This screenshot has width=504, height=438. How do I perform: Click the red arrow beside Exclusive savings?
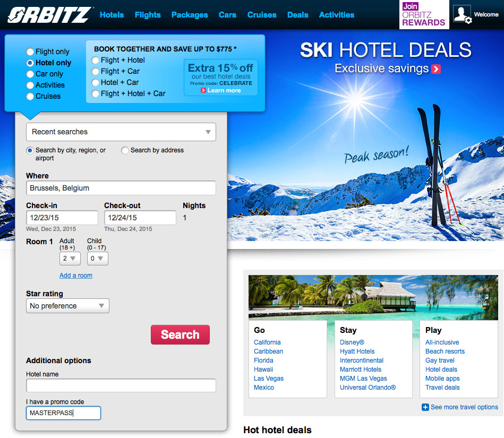(x=436, y=69)
